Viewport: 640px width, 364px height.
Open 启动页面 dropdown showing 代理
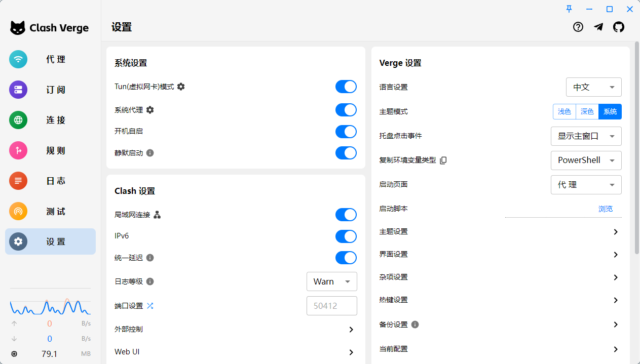pyautogui.click(x=586, y=185)
